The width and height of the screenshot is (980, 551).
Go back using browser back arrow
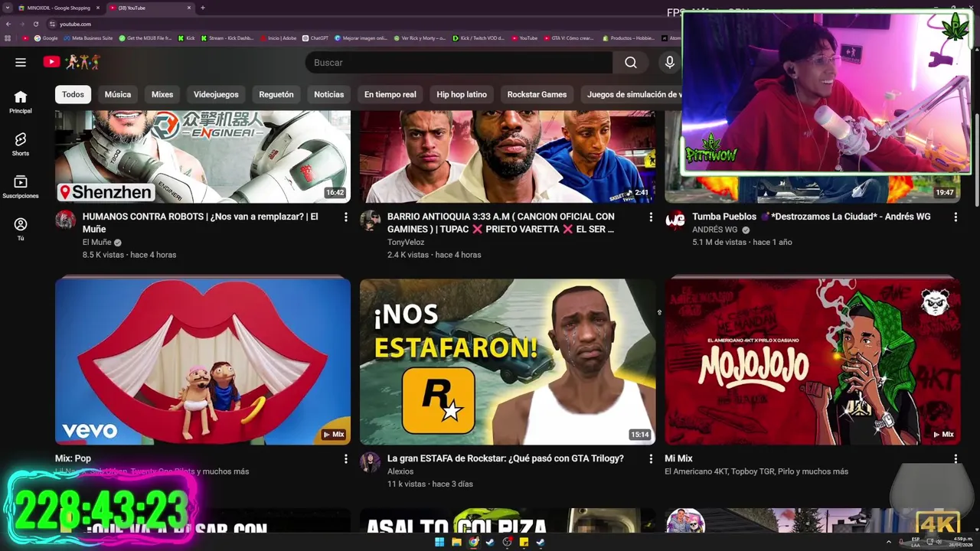(8, 24)
